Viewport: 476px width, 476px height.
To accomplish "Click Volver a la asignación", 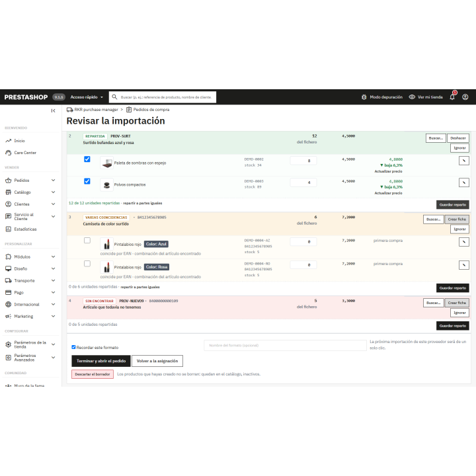I will click(157, 361).
